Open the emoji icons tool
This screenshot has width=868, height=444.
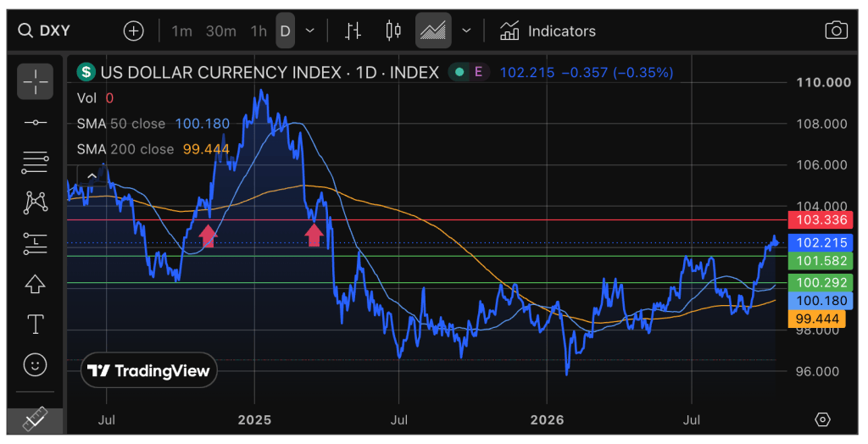coord(35,365)
